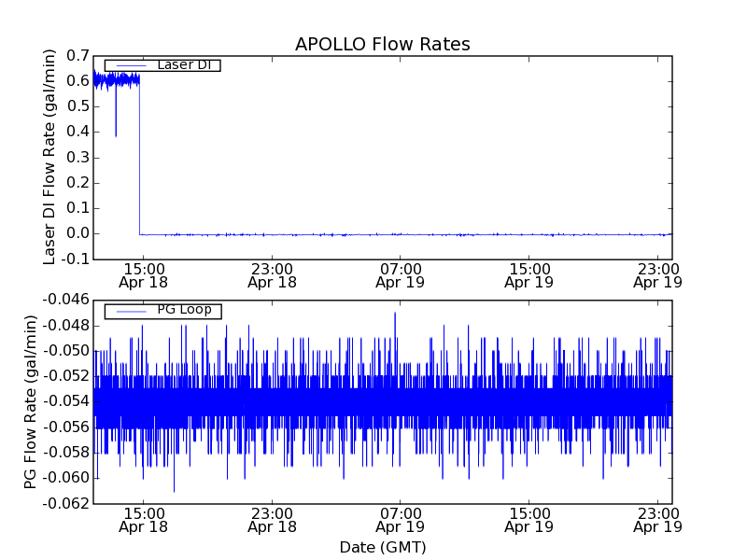The width and height of the screenshot is (747, 560).
Task: Click the 0.0 tick label on top plot
Action: click(78, 234)
